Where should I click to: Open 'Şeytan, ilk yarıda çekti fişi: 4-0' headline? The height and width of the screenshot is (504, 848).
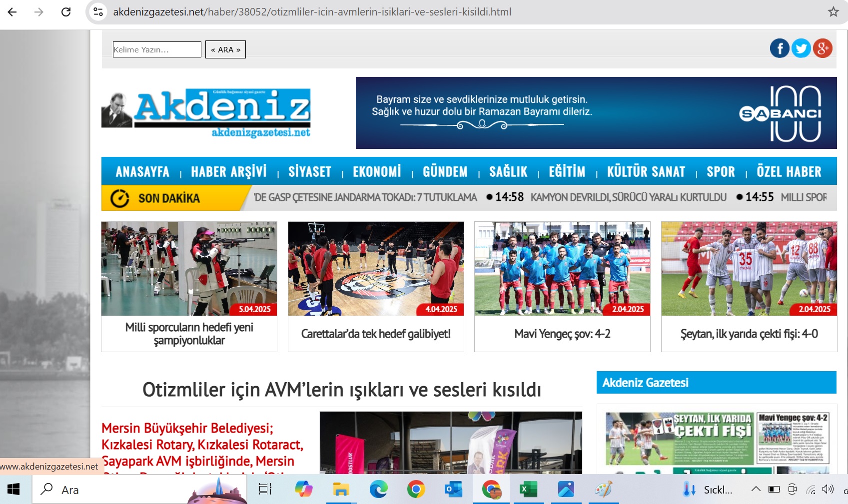click(749, 334)
